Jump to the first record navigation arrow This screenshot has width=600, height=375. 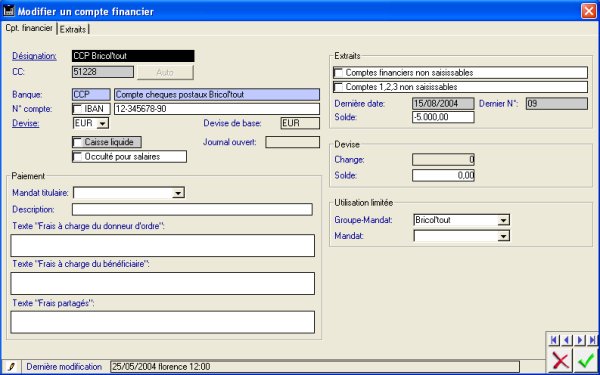554,340
